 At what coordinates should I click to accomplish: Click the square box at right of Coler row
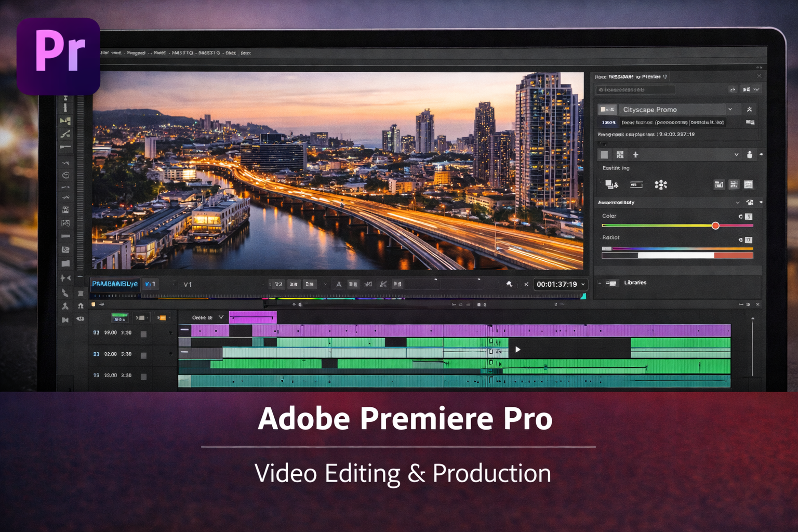coord(749,216)
